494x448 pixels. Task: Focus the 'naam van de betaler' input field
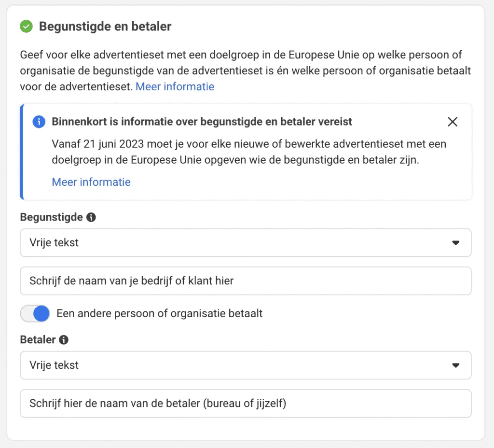tap(246, 404)
